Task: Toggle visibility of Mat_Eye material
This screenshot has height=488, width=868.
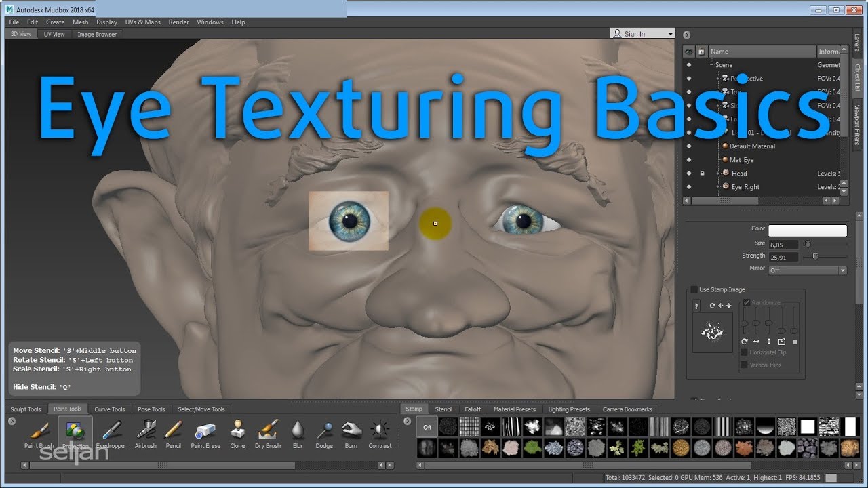Action: coord(689,160)
